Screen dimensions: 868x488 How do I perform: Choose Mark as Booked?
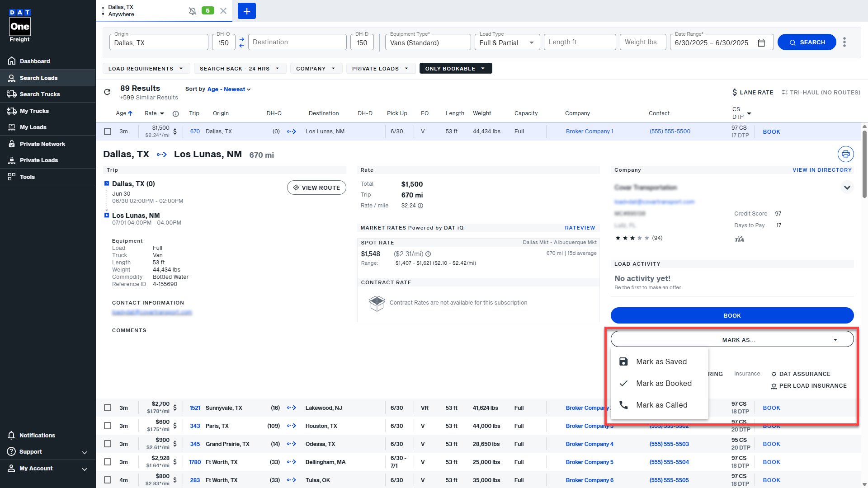(x=660, y=383)
